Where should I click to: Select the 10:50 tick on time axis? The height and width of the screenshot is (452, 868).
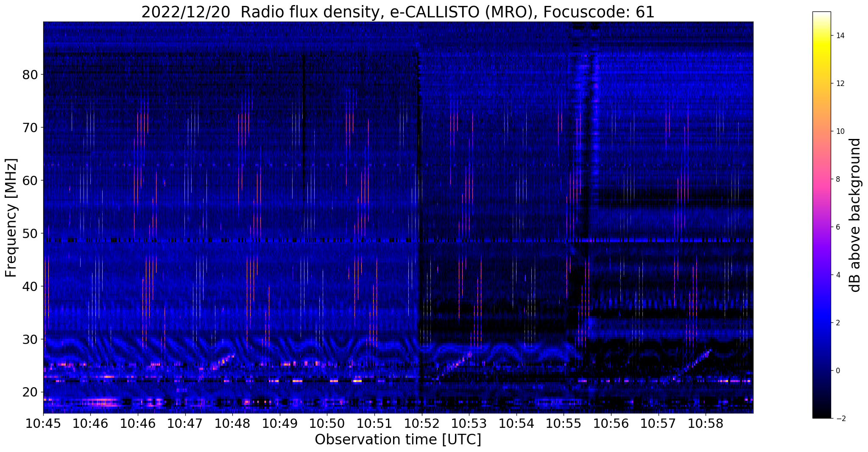tap(327, 423)
